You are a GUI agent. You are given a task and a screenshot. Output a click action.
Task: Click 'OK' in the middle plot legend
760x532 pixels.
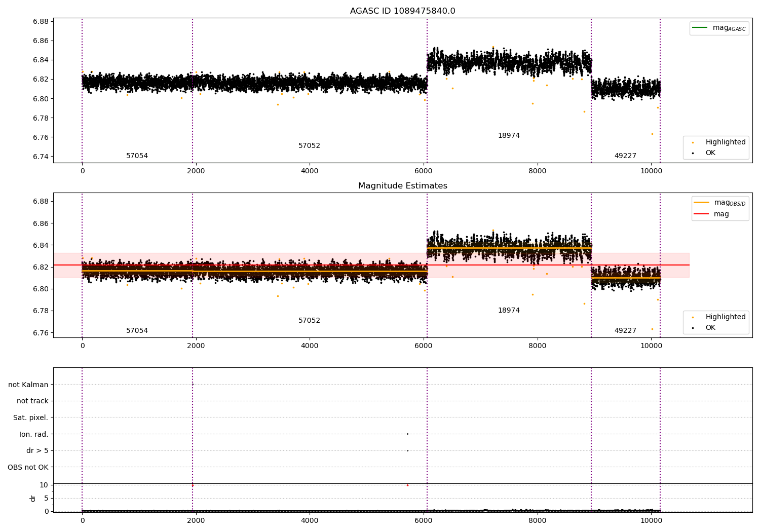coord(710,327)
